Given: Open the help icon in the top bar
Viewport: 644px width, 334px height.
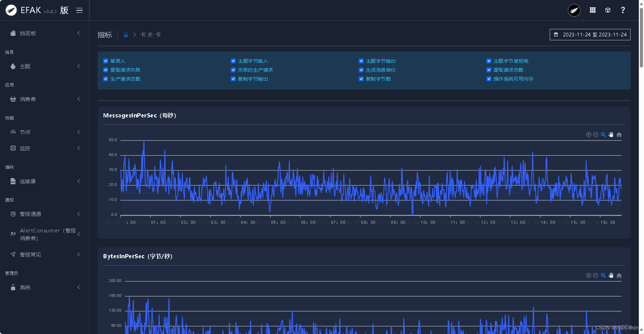Looking at the screenshot, I should tap(623, 10).
